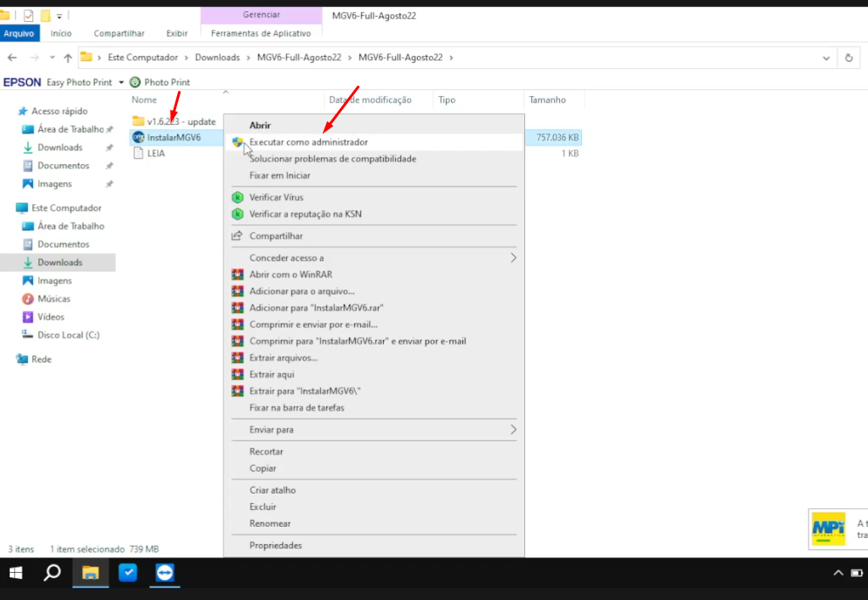Select Downloads under Este Computador
This screenshot has width=868, height=600.
click(59, 262)
